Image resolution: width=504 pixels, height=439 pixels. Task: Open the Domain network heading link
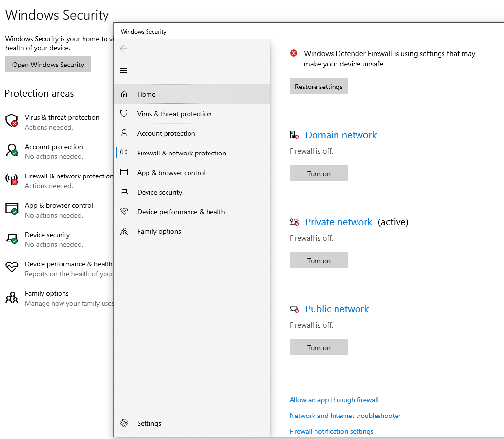tap(341, 135)
